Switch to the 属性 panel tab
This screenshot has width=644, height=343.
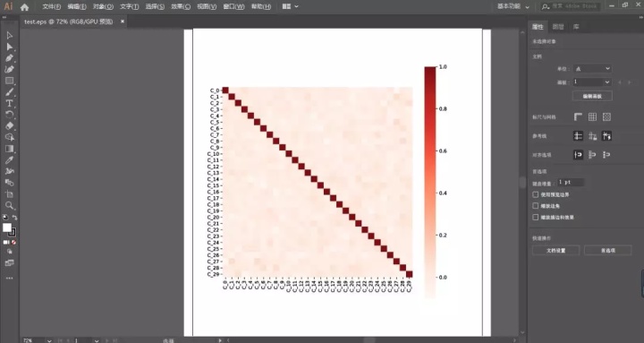[x=538, y=27]
